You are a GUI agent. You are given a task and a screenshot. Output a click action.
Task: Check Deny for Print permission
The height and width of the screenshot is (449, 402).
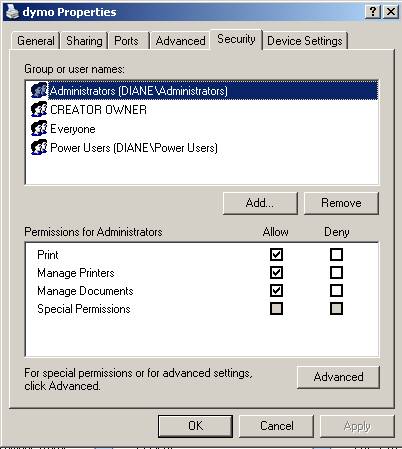336,255
